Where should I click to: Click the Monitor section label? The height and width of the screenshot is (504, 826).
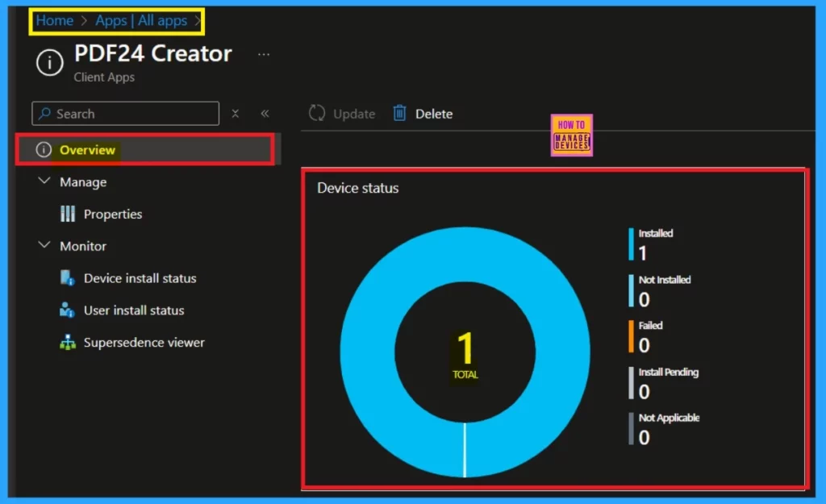click(83, 246)
